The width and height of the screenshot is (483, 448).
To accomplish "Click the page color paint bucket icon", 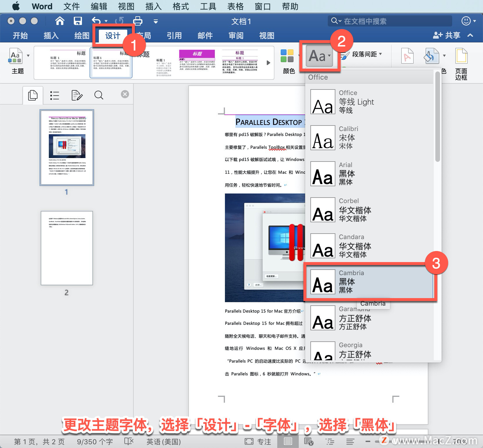I will [x=431, y=56].
